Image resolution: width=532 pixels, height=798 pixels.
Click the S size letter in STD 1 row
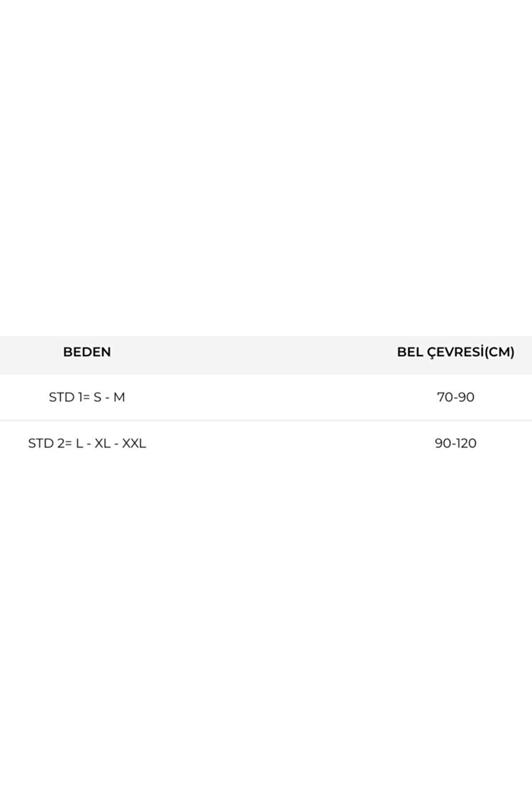[x=98, y=397]
